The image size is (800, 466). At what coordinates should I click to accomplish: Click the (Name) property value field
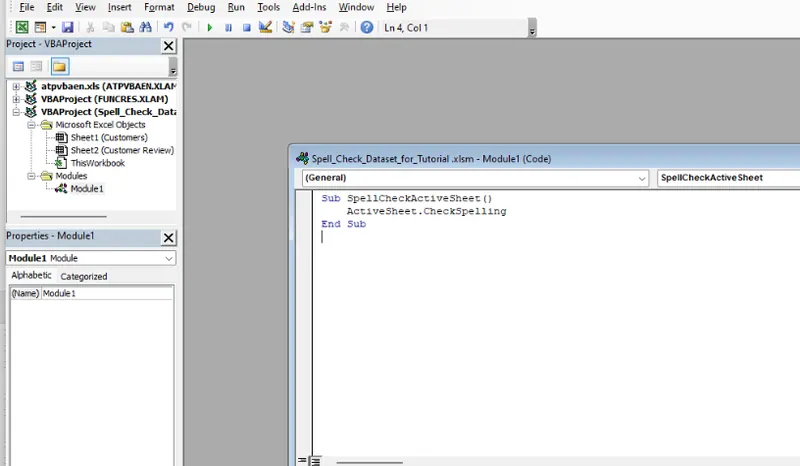click(105, 293)
